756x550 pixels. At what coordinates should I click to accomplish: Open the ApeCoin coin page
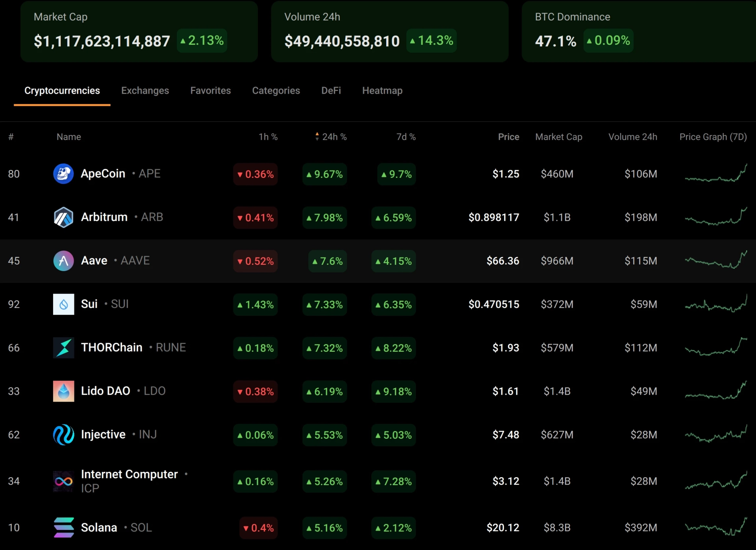[103, 173]
